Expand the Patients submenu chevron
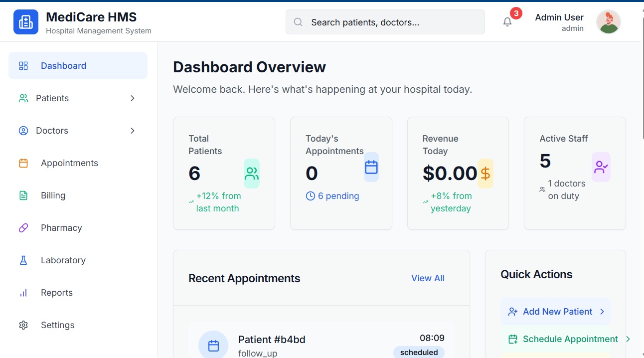Viewport: 644px width, 358px height. coord(133,98)
